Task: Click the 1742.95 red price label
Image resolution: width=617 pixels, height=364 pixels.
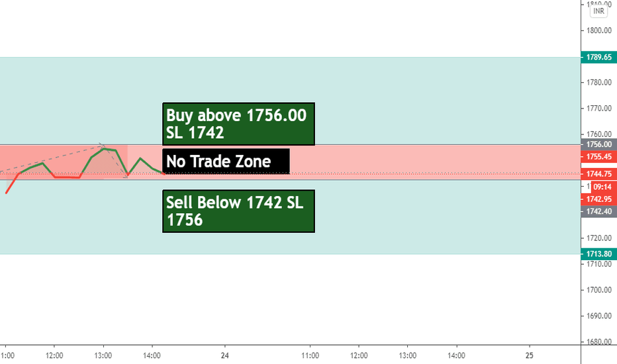Action: pyautogui.click(x=599, y=199)
